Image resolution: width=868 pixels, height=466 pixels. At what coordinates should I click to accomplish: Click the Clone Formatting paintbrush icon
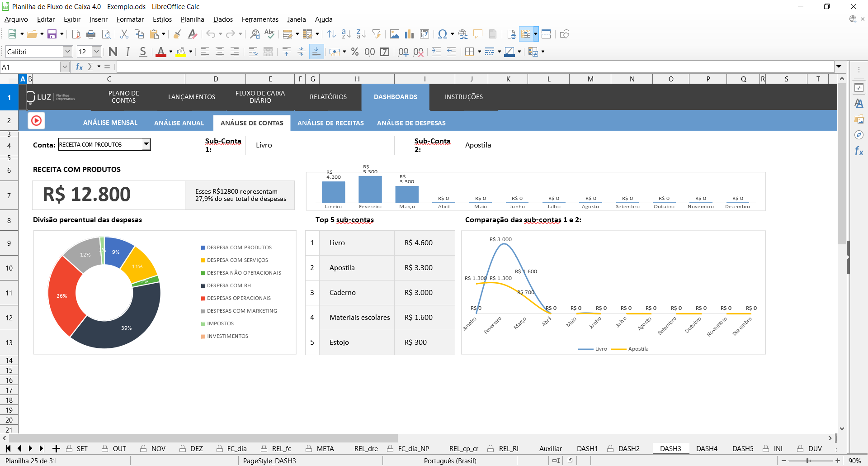pyautogui.click(x=177, y=34)
